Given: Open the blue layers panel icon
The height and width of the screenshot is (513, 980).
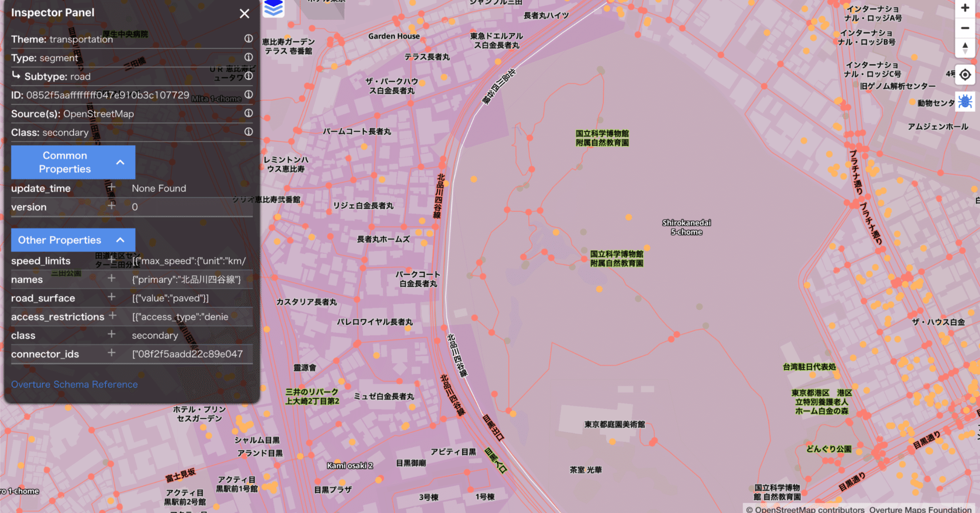Looking at the screenshot, I should (274, 9).
